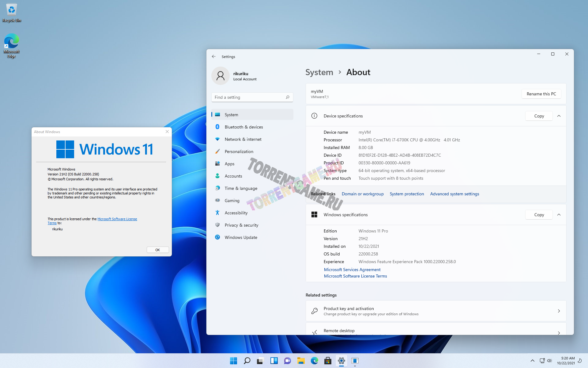Image resolution: width=588 pixels, height=368 pixels.
Task: Click the Windows Start button
Action: click(233, 361)
